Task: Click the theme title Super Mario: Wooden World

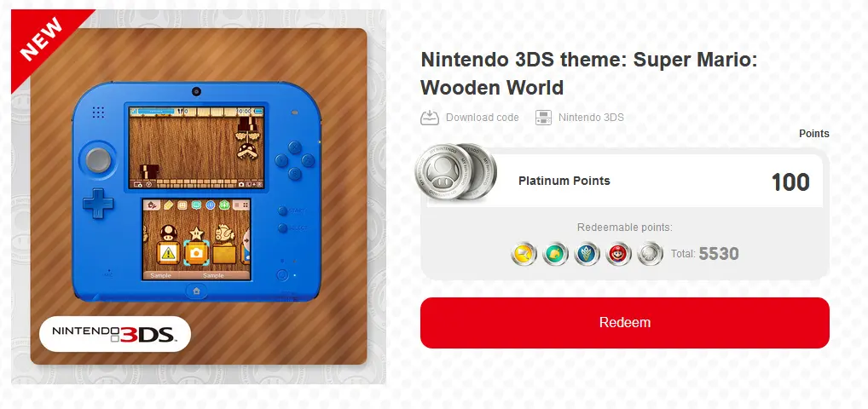Action: (x=588, y=73)
